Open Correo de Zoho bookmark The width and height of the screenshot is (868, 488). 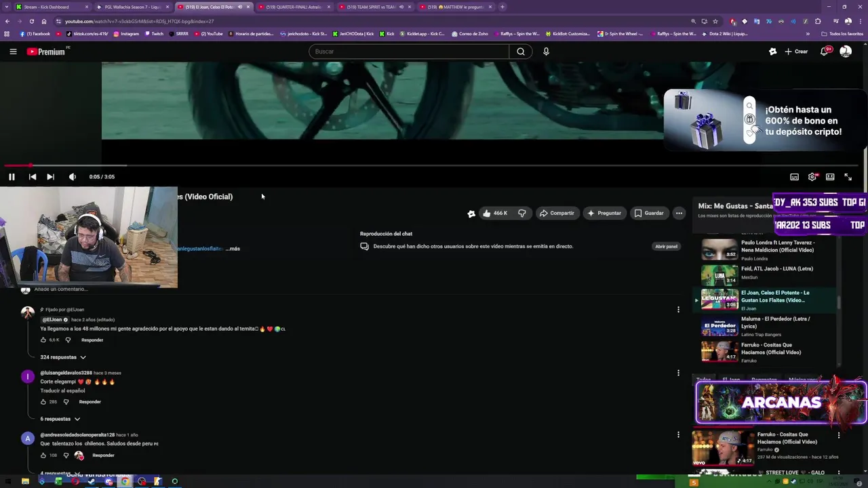(469, 34)
